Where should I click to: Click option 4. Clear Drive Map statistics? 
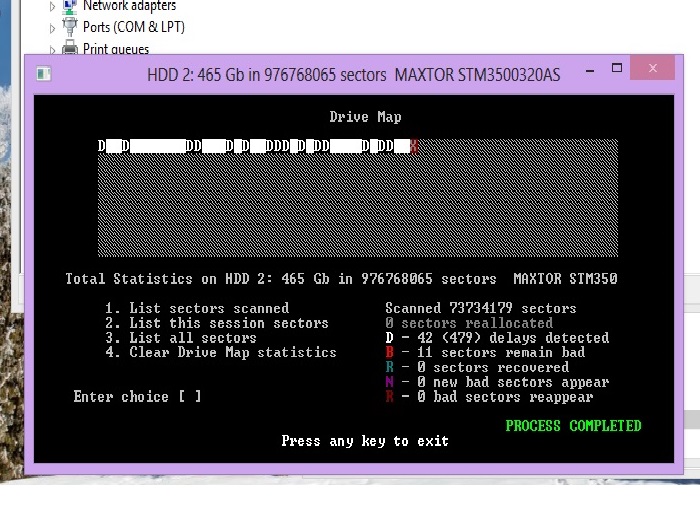point(221,352)
